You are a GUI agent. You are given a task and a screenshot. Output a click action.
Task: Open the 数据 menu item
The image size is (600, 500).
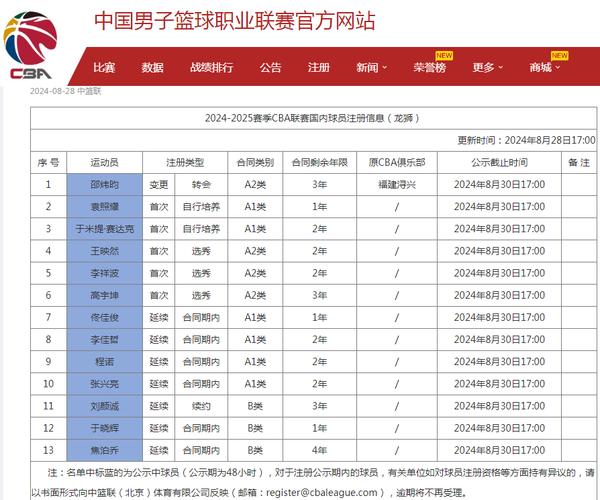tap(152, 67)
